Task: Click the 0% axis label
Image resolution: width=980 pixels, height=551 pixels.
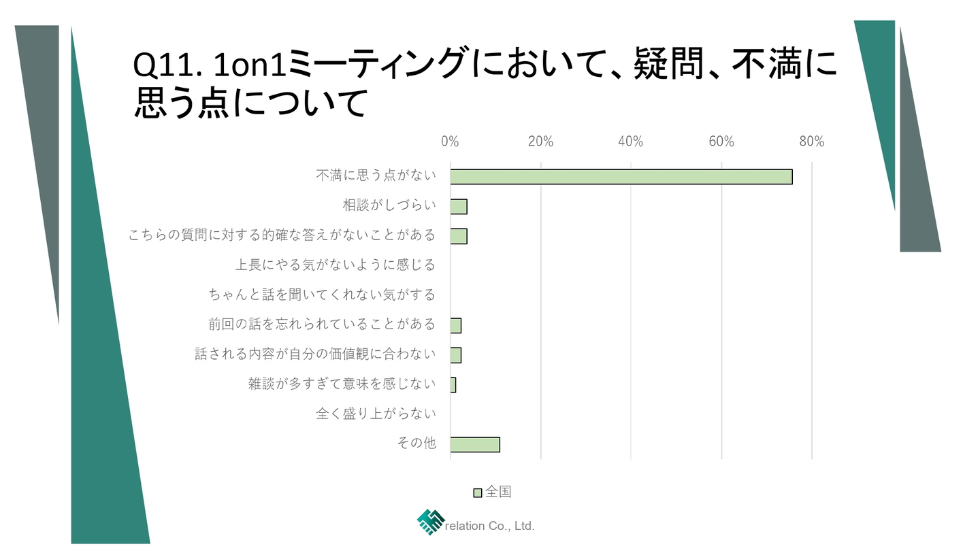Action: (x=450, y=141)
